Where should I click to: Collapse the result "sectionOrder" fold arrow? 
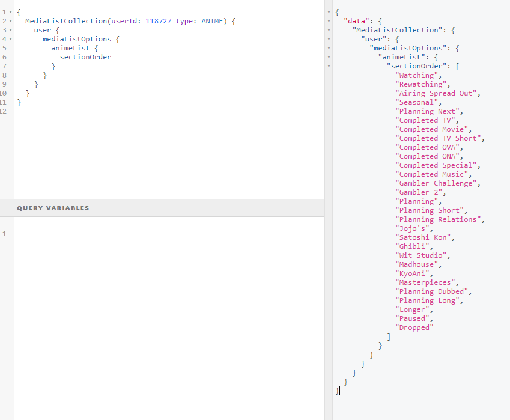(x=329, y=66)
